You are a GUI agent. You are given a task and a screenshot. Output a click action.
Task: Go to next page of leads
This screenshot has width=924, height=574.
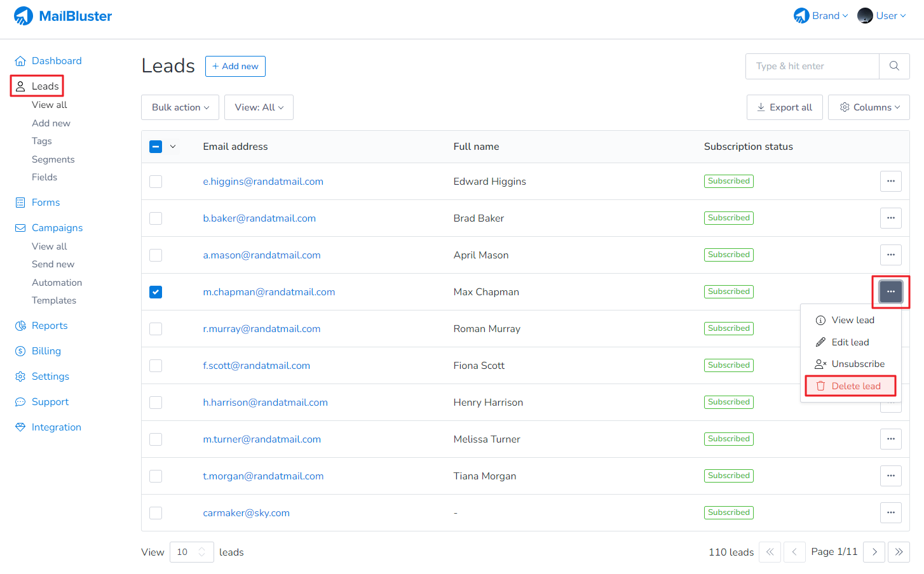(874, 552)
